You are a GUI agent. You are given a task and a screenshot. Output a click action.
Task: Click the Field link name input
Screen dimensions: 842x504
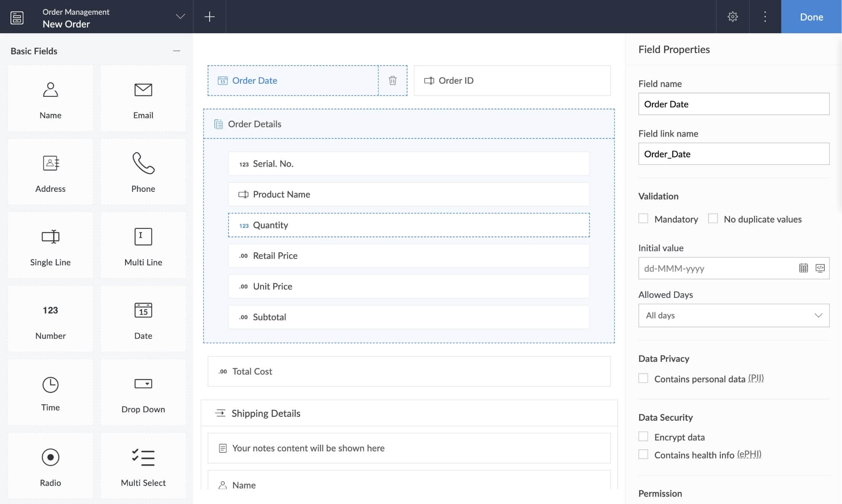pyautogui.click(x=733, y=154)
